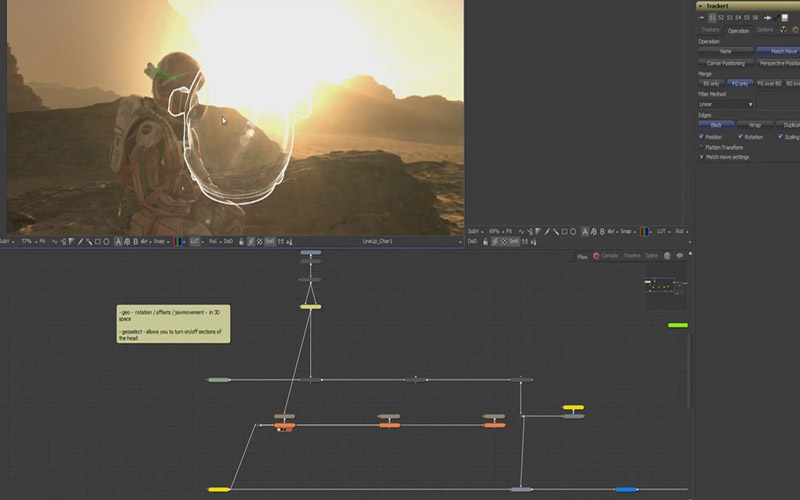
Task: Click the save settings icon in Tracker1 header row
Action: coord(785,18)
